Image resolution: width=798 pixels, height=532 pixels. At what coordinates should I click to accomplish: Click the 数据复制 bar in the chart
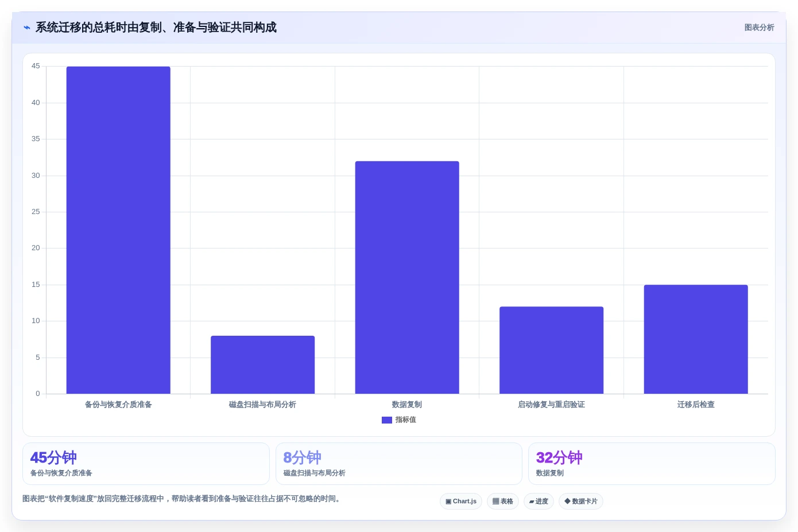coord(407,277)
